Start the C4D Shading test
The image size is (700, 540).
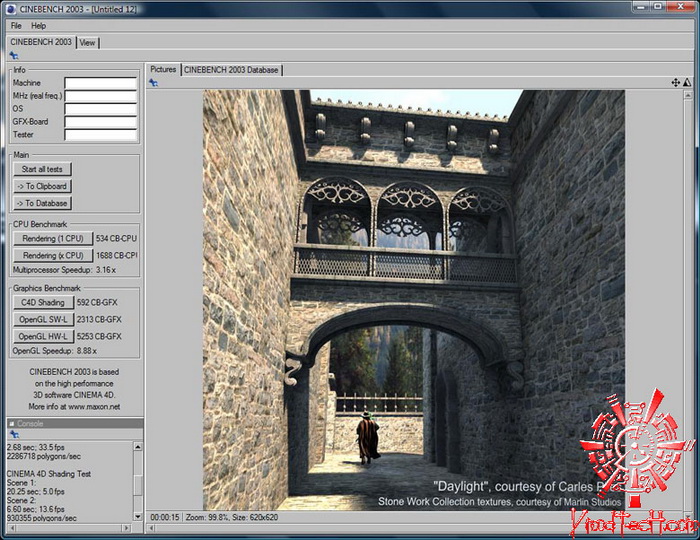tap(43, 303)
